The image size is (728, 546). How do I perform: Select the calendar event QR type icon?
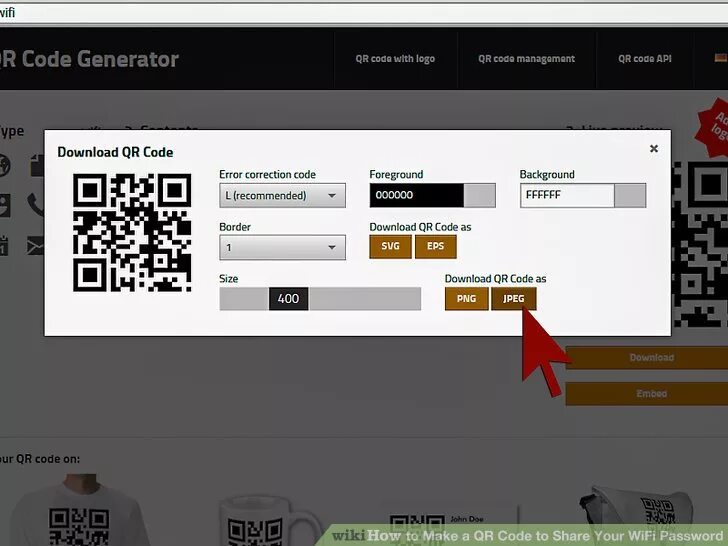click(x=4, y=246)
